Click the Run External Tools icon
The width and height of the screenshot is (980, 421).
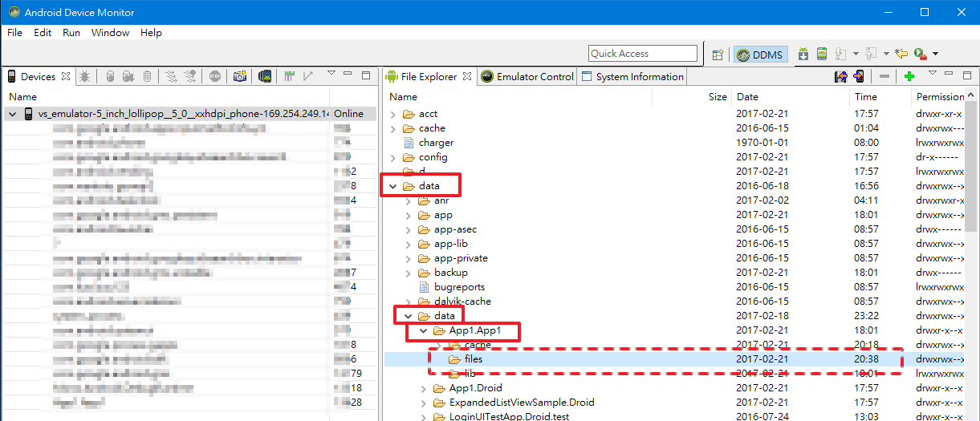920,54
